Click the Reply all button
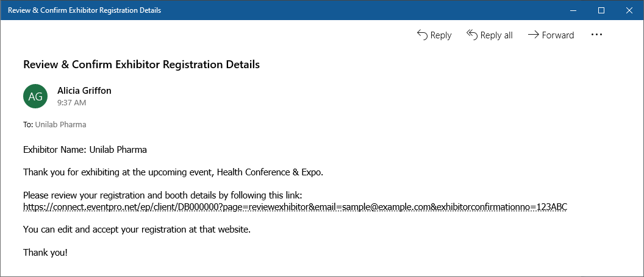Screen dimensions: 644x277 [x=490, y=35]
